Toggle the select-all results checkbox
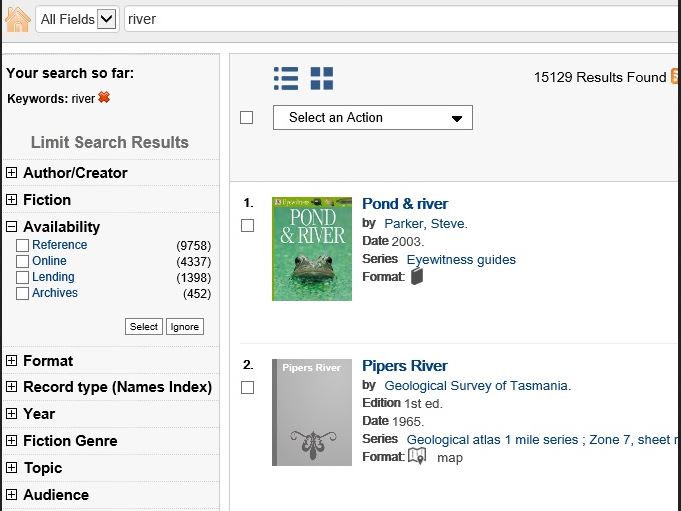The width and height of the screenshot is (681, 511). click(247, 118)
